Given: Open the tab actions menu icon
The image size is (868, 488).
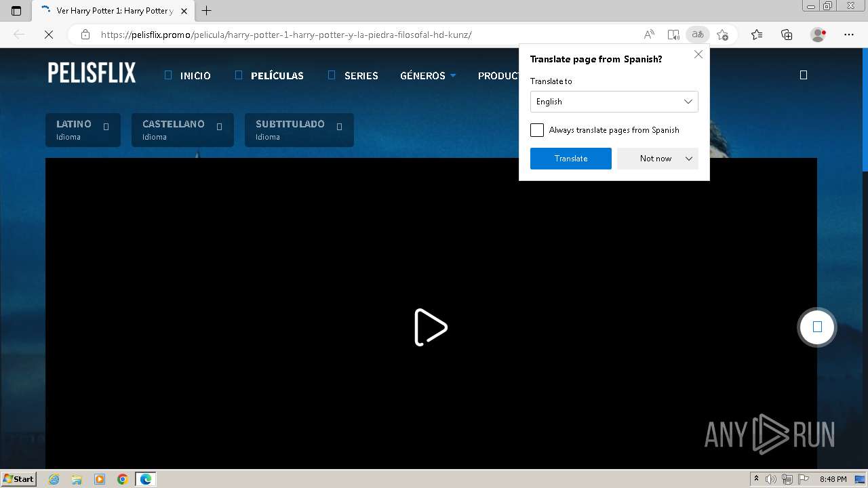Looking at the screenshot, I should click(x=16, y=11).
